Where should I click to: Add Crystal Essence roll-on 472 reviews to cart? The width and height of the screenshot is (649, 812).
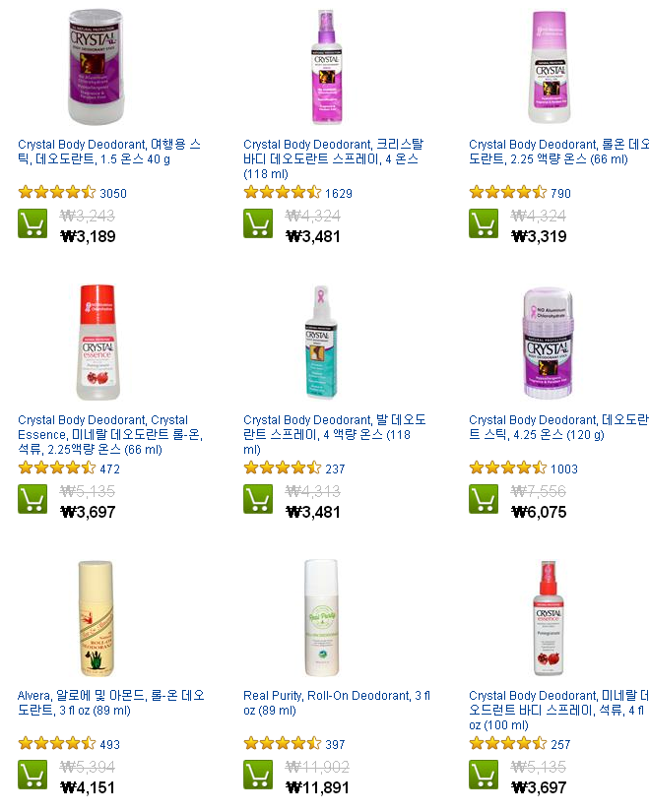[32, 499]
